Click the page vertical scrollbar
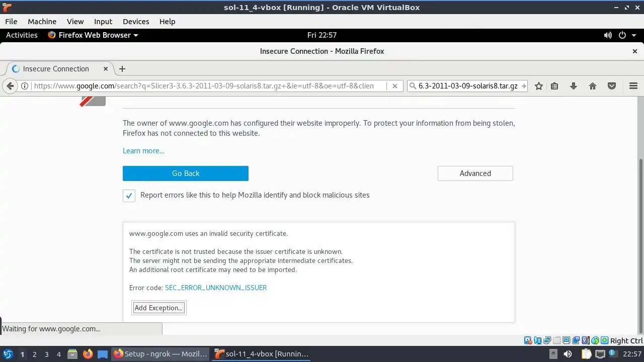This screenshot has width=644, height=362. point(640,246)
